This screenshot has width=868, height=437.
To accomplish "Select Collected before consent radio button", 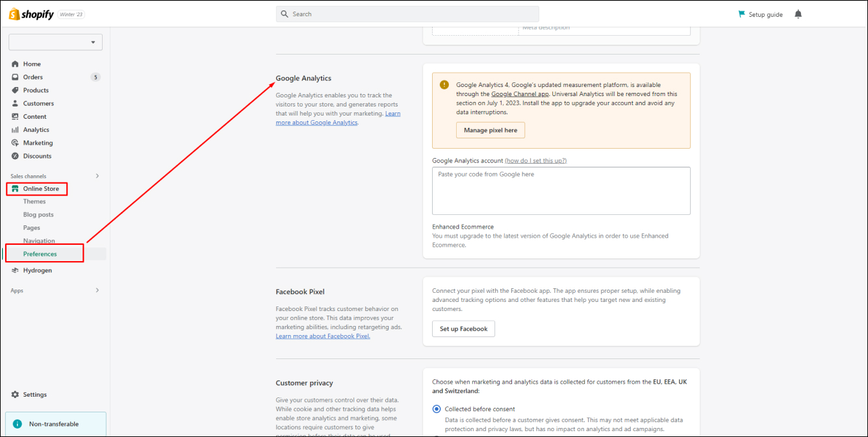I will (x=437, y=409).
